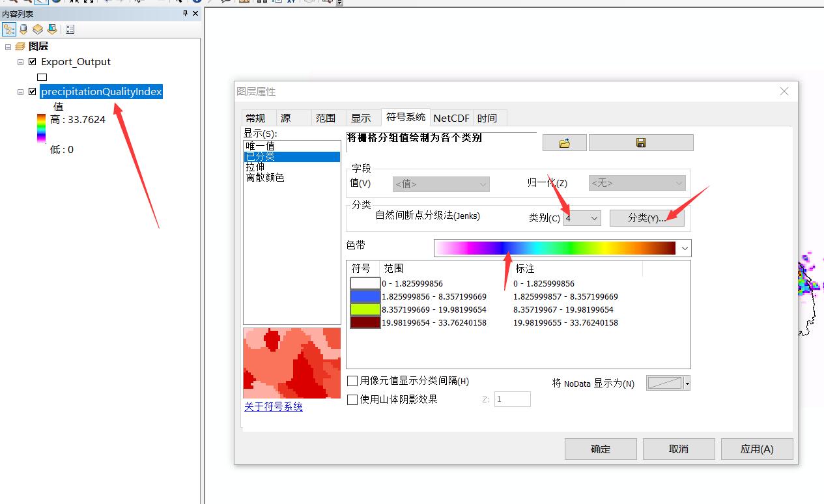Image resolution: width=824 pixels, height=504 pixels.
Task: Select the List By Drawing Order icon
Action: [9, 29]
